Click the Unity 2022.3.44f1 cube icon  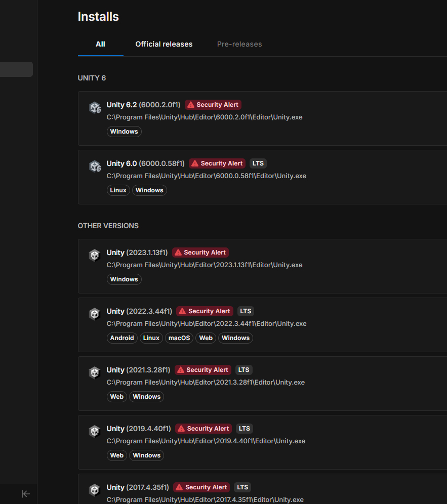coord(95,314)
